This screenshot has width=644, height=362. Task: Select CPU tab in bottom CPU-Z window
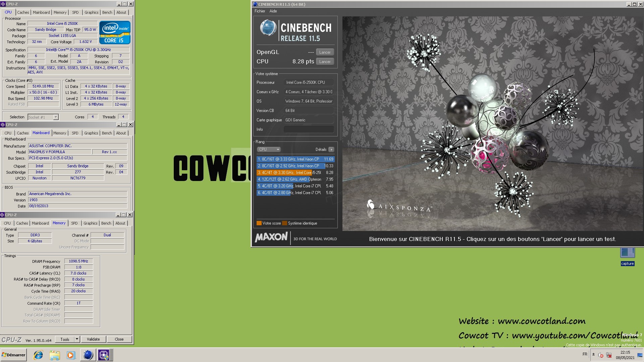pos(7,223)
